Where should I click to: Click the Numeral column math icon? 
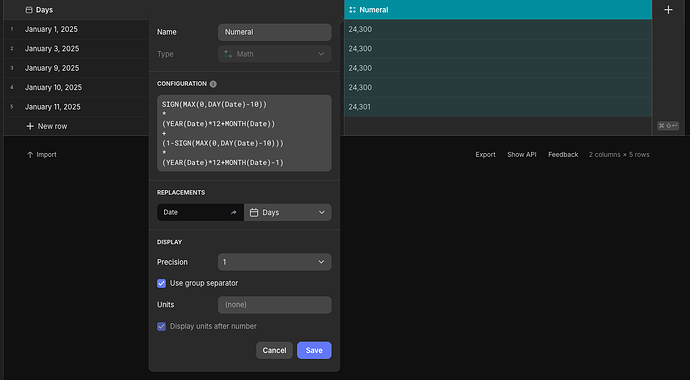click(352, 10)
